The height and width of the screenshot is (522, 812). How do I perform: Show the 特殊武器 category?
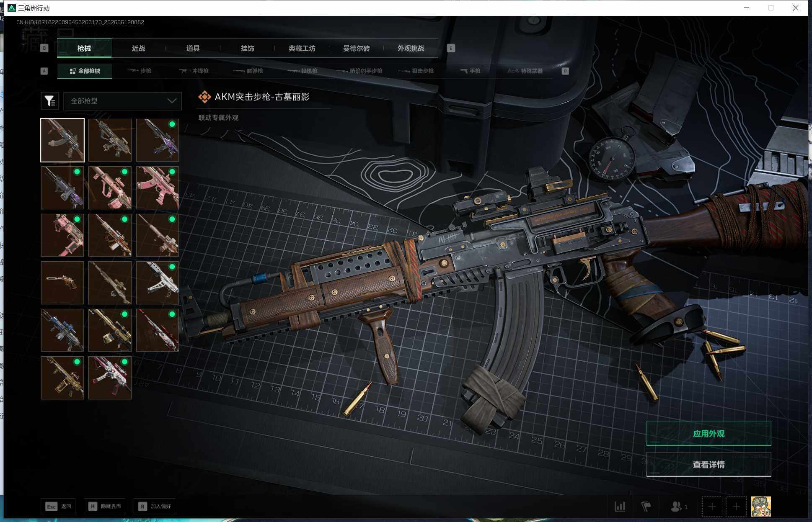[x=525, y=71]
